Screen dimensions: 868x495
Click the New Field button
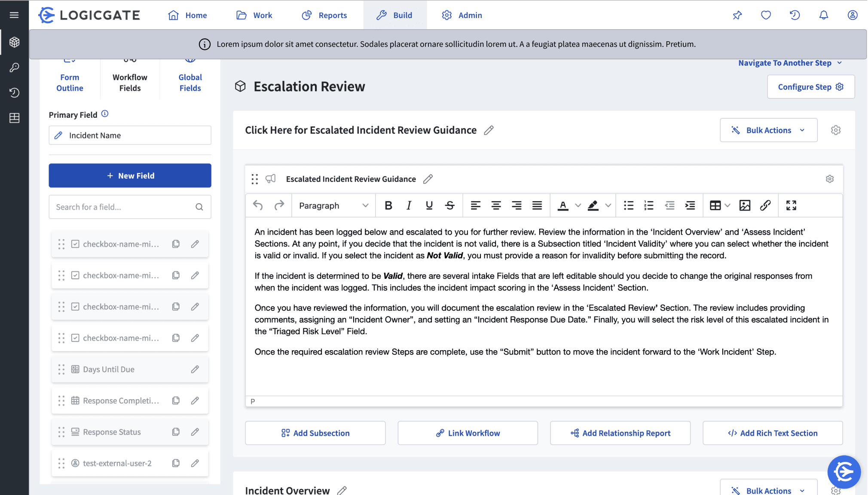tap(130, 175)
